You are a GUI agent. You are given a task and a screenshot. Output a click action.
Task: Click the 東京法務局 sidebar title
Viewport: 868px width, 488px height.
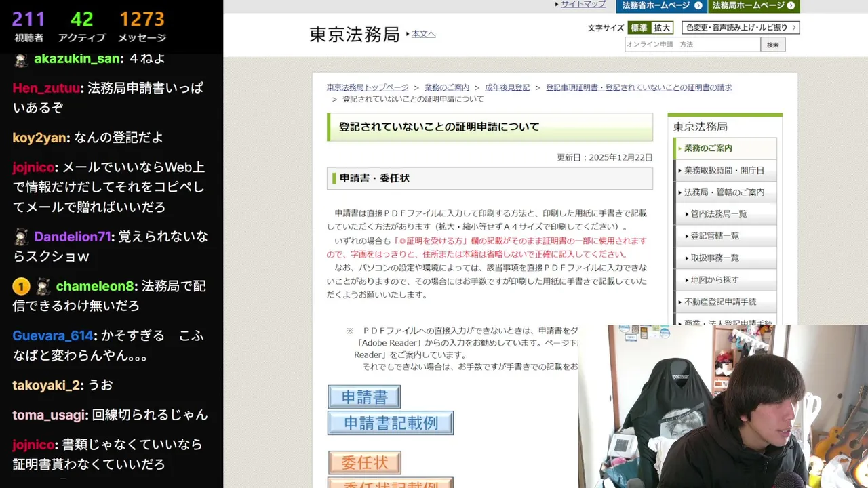pyautogui.click(x=700, y=127)
